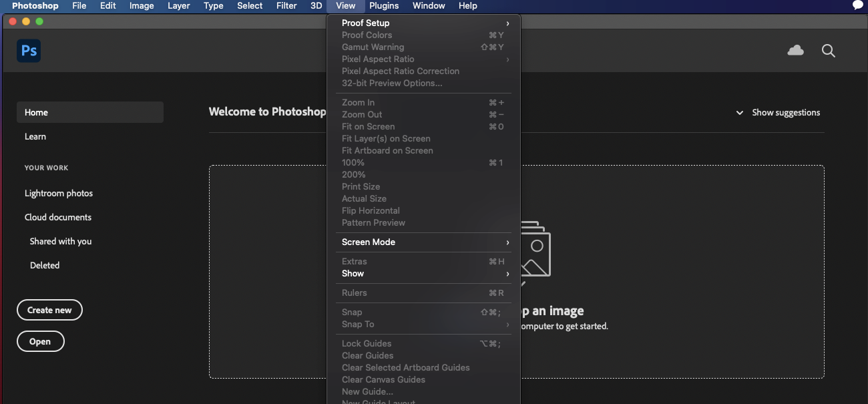Open the Filter menu
Viewport: 868px width, 404px height.
click(x=286, y=5)
